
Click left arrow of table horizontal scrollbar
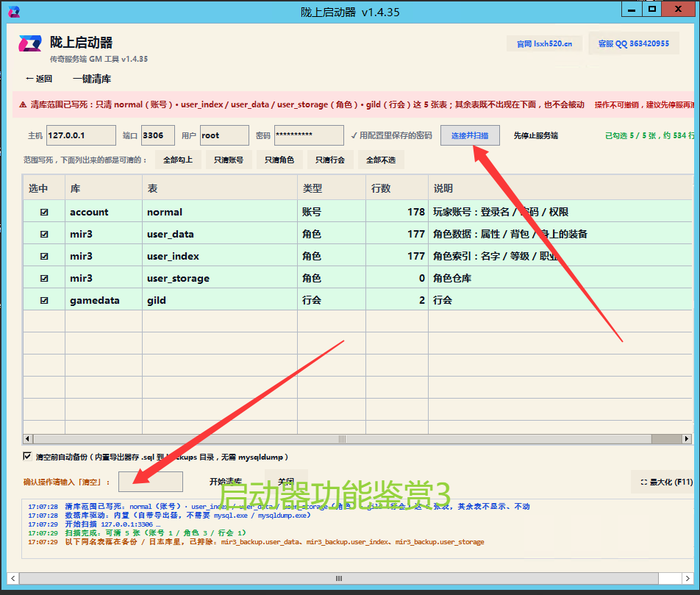pyautogui.click(x=28, y=438)
